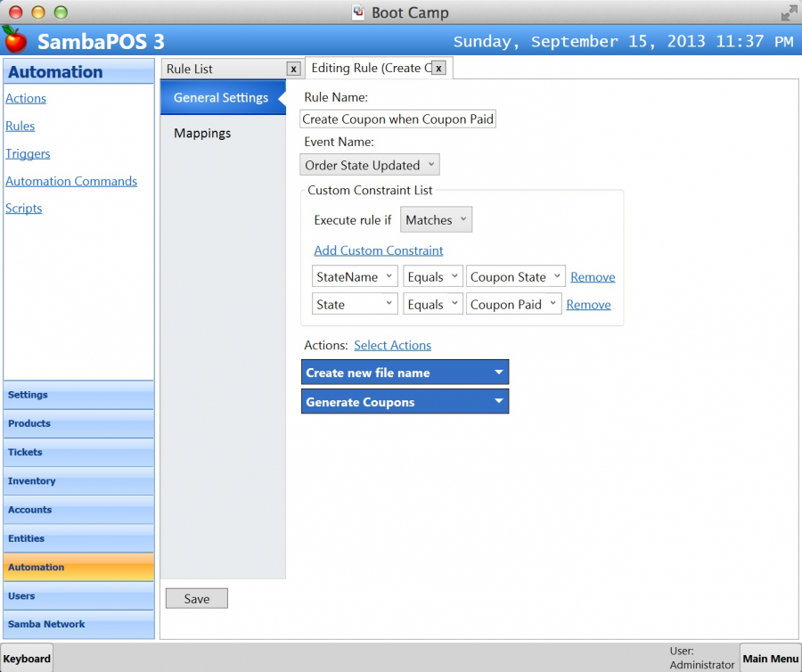Expand the Create new file name action
Image resolution: width=802 pixels, height=672 pixels.
pyautogui.click(x=499, y=373)
